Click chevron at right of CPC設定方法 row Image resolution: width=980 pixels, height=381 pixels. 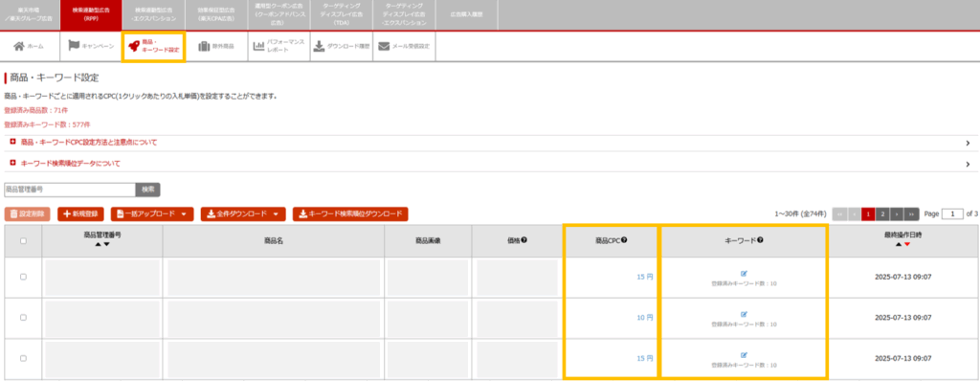pyautogui.click(x=968, y=144)
